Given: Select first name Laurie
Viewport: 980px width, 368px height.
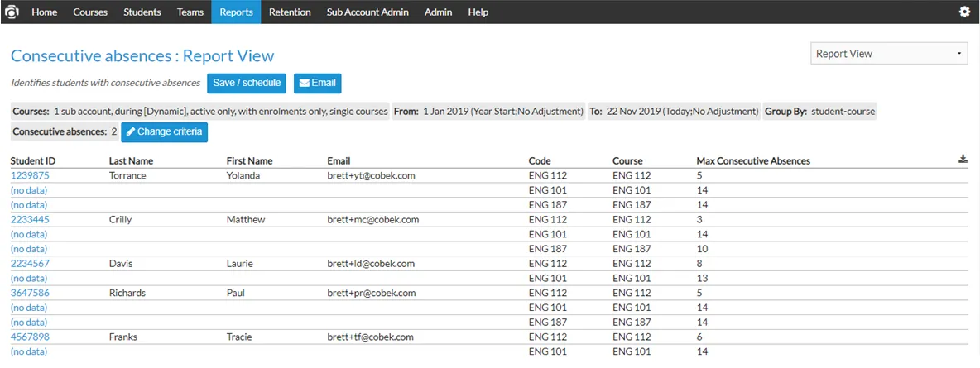Looking at the screenshot, I should 239,264.
